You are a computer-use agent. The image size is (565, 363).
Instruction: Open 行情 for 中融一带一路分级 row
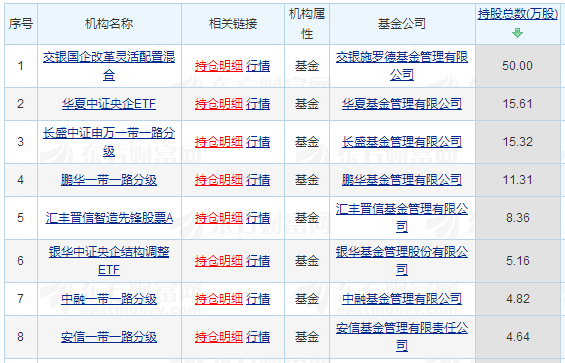coord(258,299)
